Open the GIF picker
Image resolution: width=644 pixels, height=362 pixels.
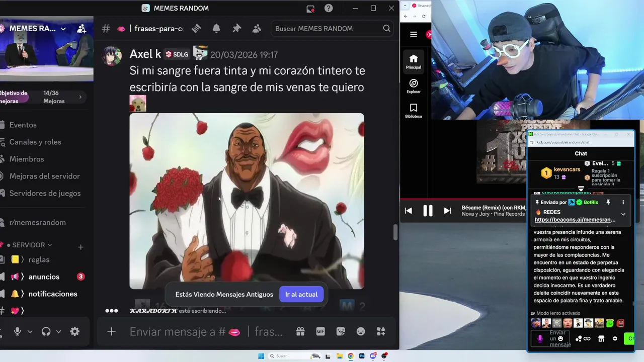tap(320, 331)
